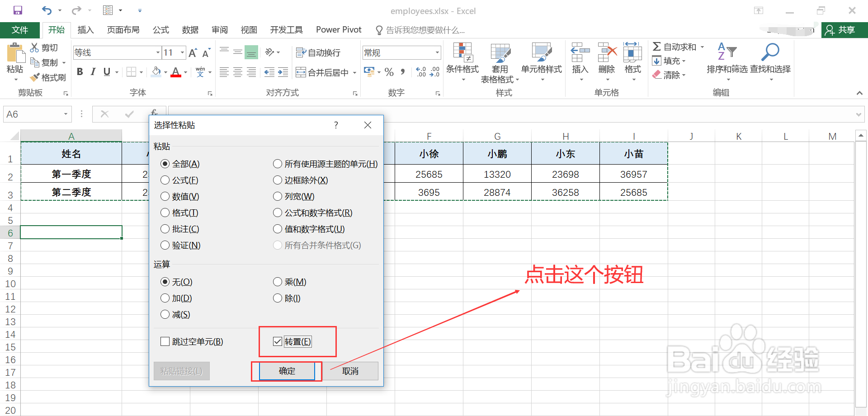Viewport: 868px width, 416px height.
Task: Click the 取消 cancel button
Action: click(x=350, y=371)
